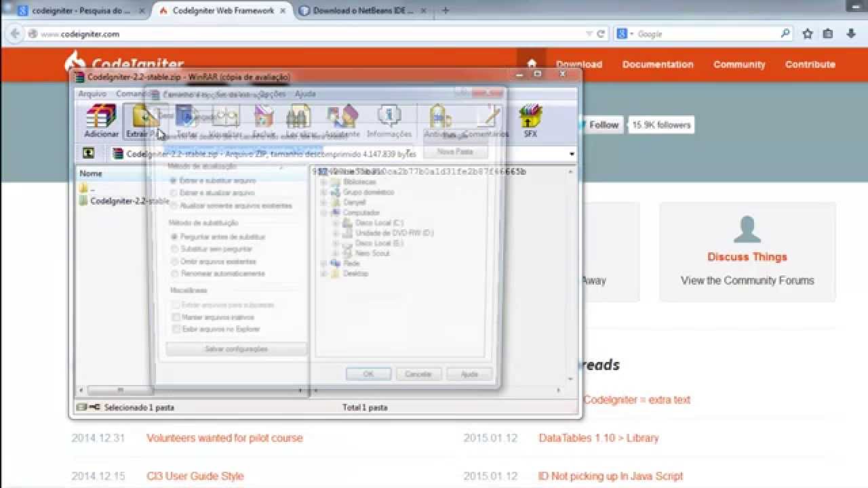Open 'Volunteers wanted for pilot course' link
The height and width of the screenshot is (488, 868).
click(224, 438)
